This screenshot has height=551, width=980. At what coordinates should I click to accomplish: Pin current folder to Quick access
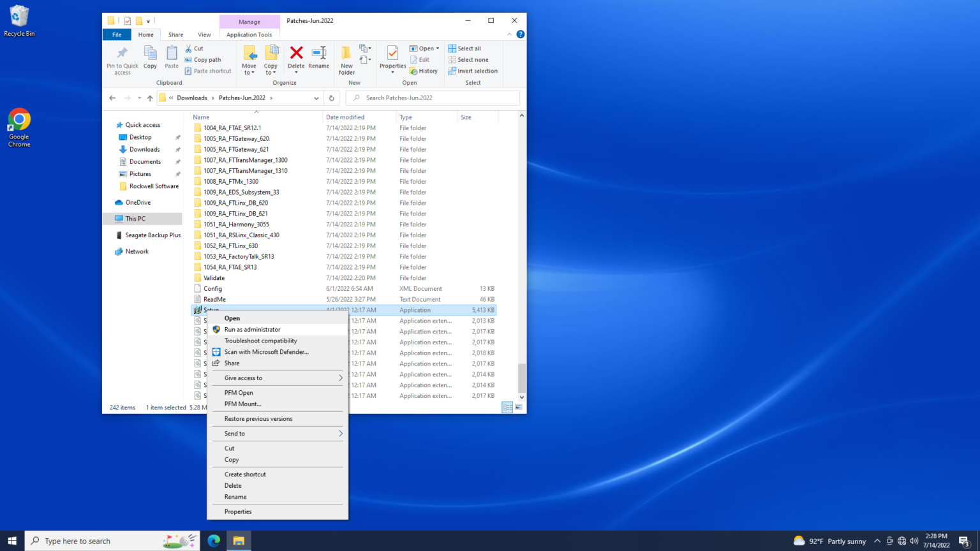pos(122,60)
